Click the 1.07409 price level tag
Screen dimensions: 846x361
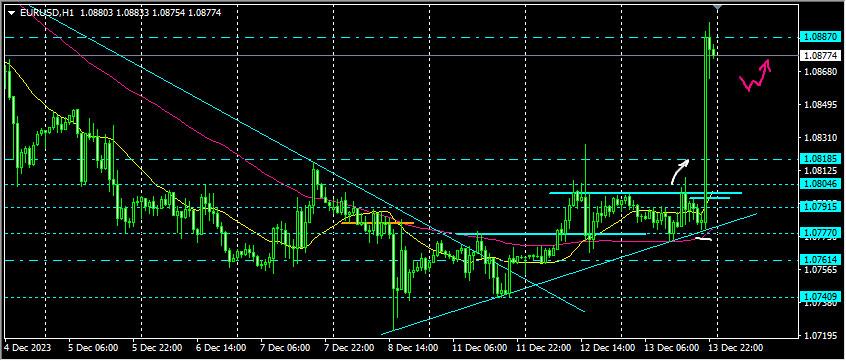820,296
